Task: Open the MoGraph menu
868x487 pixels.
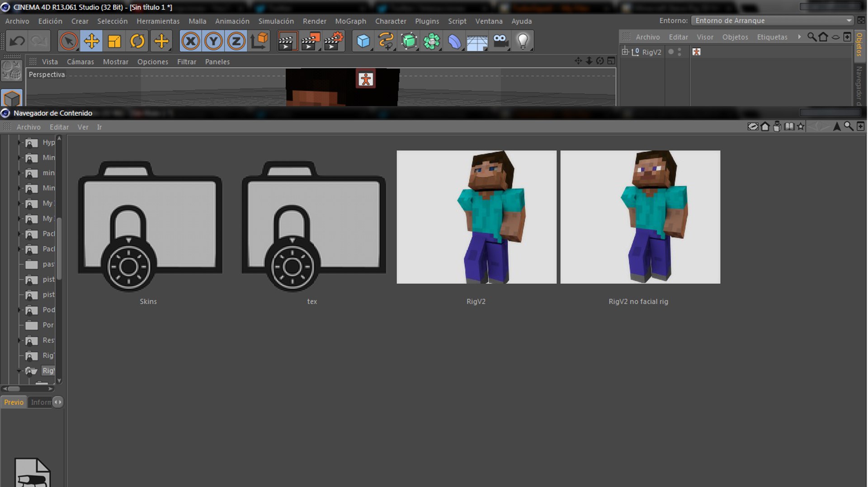Action: [x=350, y=21]
